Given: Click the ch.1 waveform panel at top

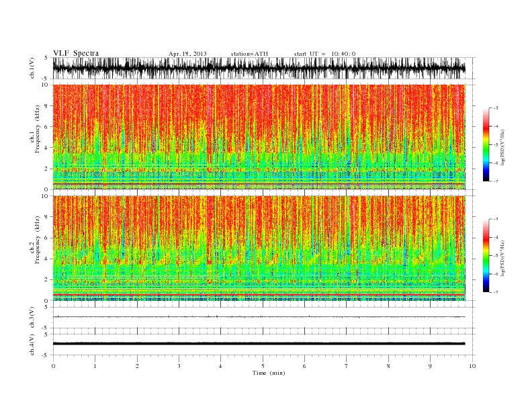Looking at the screenshot, I should click(263, 68).
